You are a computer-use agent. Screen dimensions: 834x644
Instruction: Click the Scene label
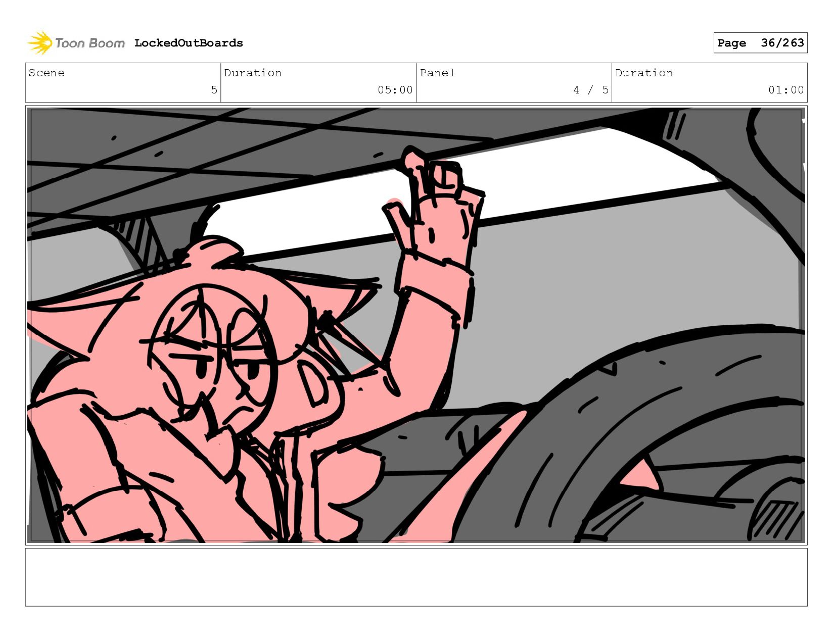(x=47, y=73)
